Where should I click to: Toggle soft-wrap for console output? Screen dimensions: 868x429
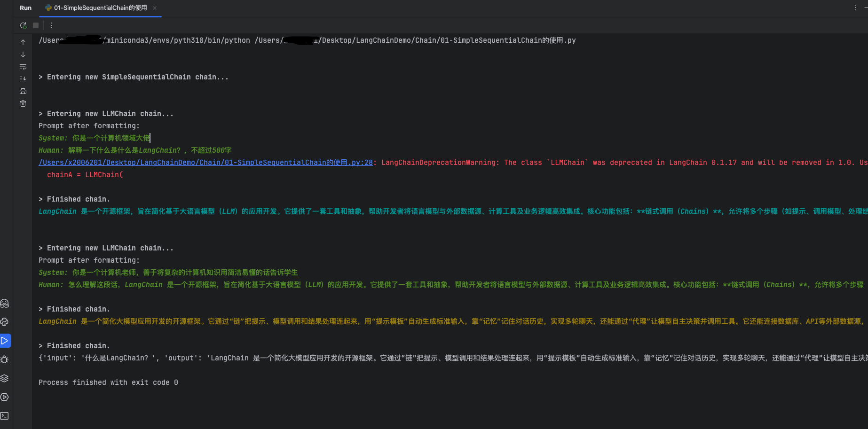23,67
